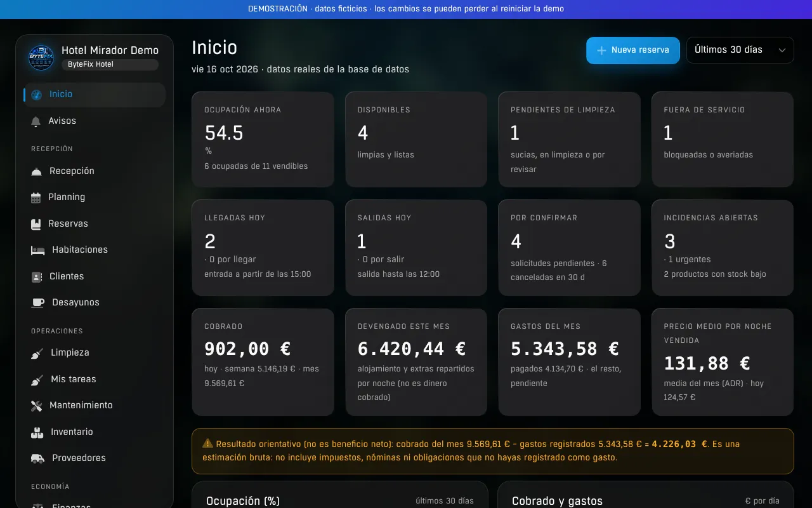Click the period dropdown chevron arrow
812x508 pixels.
pos(782,50)
